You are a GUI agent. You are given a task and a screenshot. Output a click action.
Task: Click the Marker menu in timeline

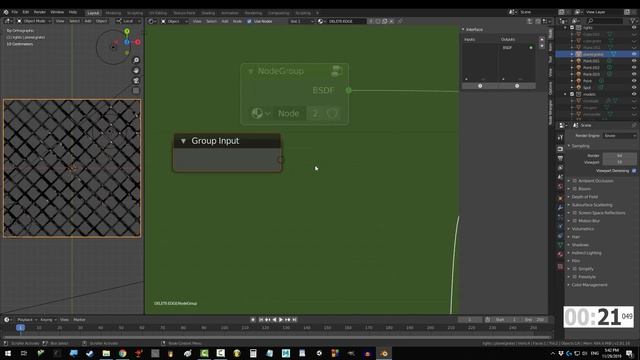pos(79,320)
